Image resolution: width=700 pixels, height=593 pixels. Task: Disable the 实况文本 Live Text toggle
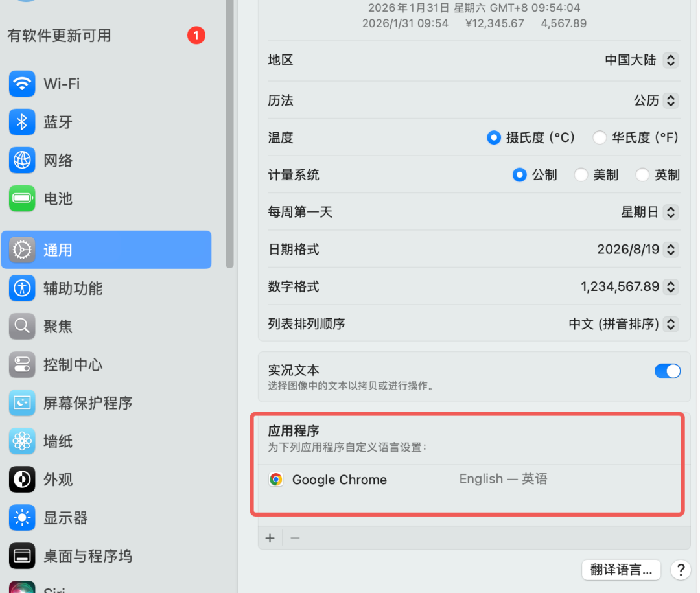coord(668,371)
